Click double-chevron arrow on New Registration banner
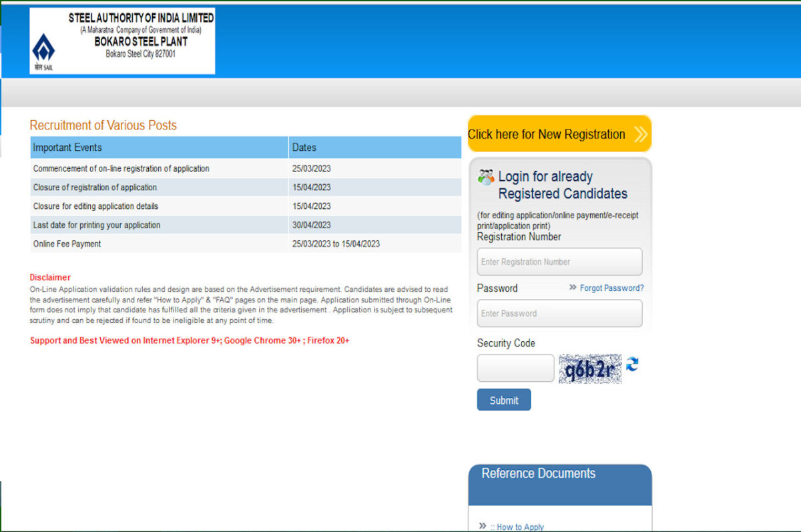Image resolution: width=801 pixels, height=532 pixels. pos(640,134)
